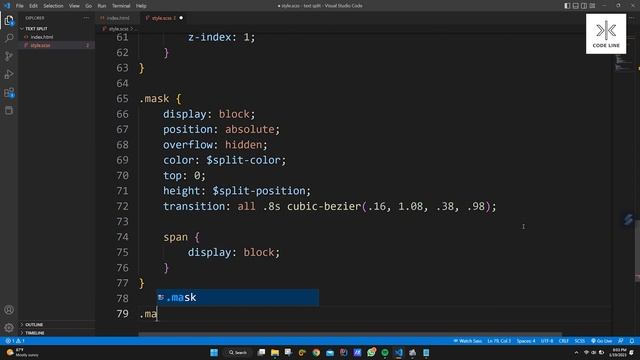Click cubic-bezier on line 72
This screenshot has width=640, height=360.
(x=324, y=207)
